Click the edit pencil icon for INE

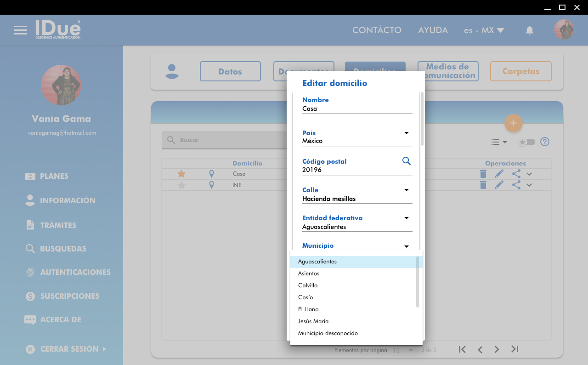pyautogui.click(x=499, y=185)
